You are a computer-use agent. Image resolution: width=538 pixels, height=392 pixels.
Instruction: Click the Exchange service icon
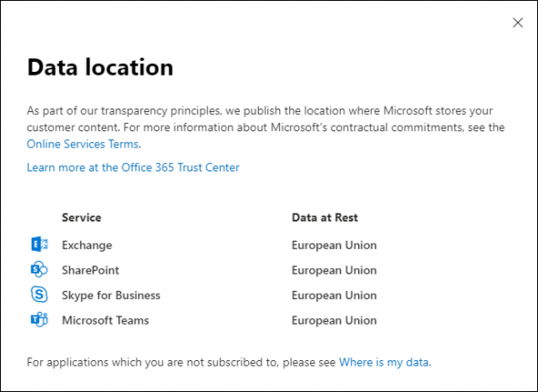tap(39, 244)
